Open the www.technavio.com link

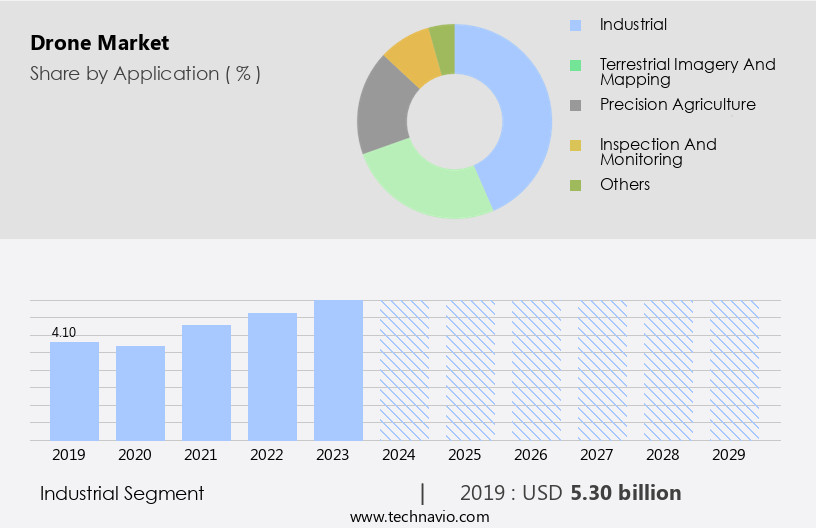[x=419, y=517]
